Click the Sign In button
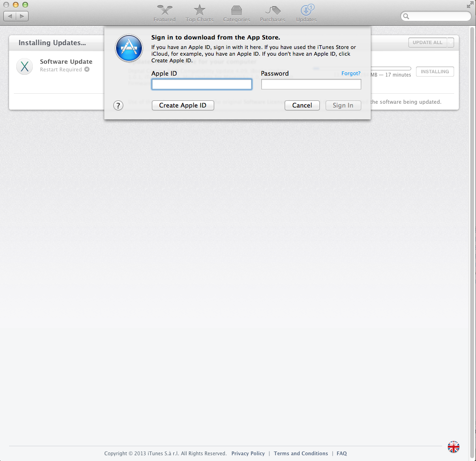Screen dimensions: 476x461 (x=343, y=105)
